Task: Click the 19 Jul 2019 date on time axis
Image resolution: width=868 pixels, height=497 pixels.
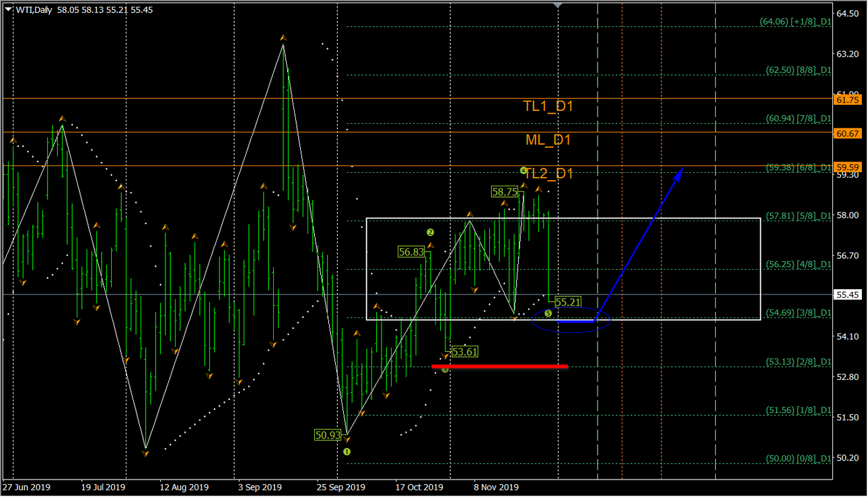Action: [103, 487]
